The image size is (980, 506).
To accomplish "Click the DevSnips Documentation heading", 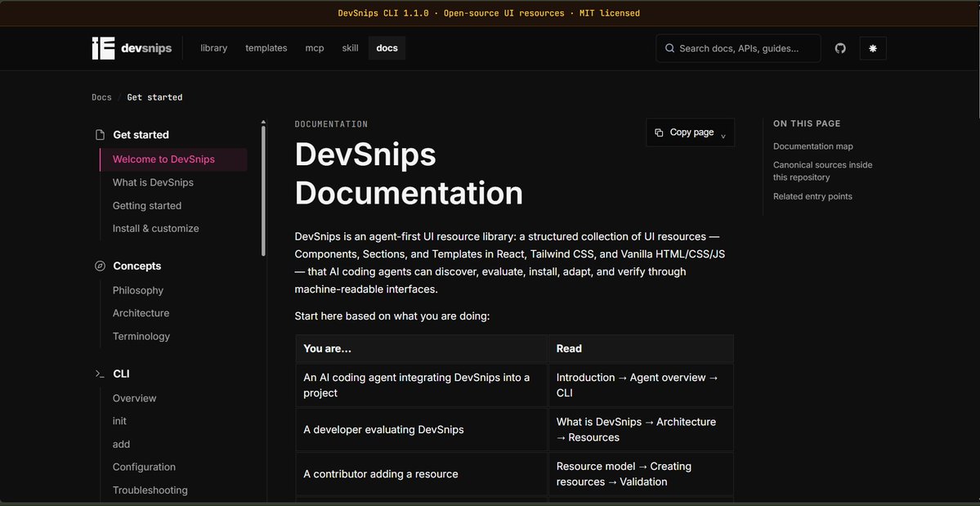I will (x=409, y=173).
